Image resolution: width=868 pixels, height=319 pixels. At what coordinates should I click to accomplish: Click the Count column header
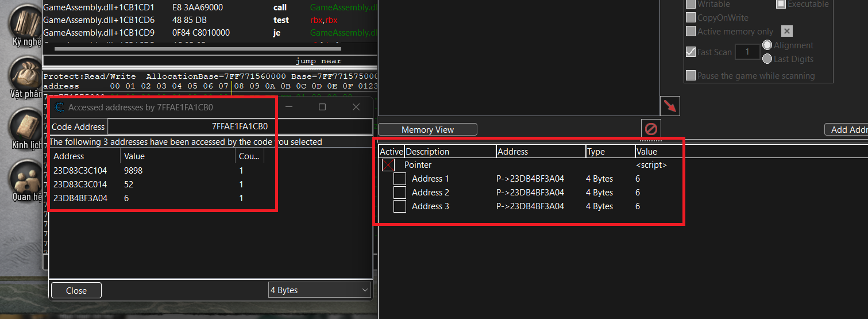[x=249, y=156]
